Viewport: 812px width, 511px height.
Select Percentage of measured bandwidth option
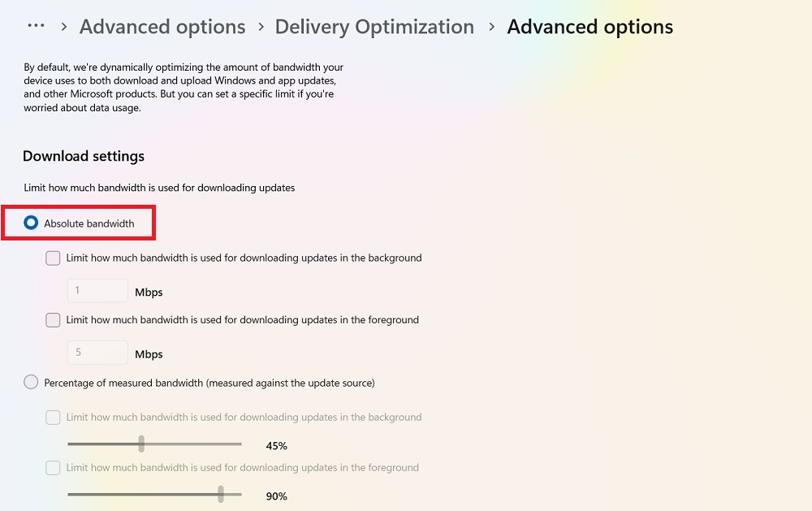pos(30,381)
